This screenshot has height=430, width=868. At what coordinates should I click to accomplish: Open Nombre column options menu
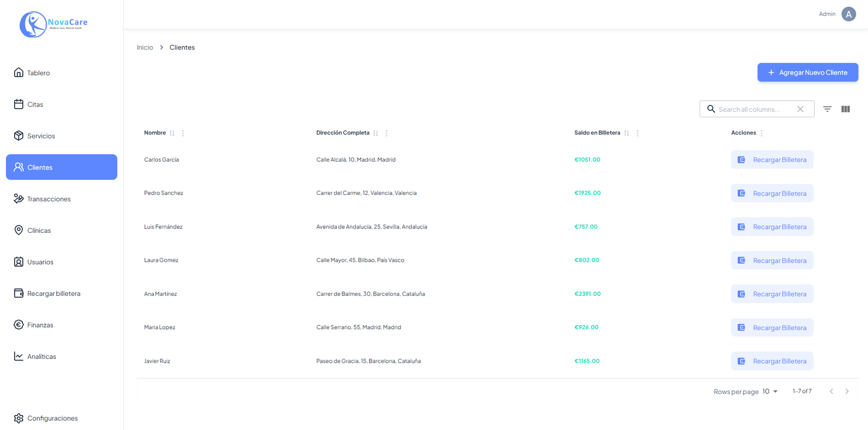[x=183, y=133]
